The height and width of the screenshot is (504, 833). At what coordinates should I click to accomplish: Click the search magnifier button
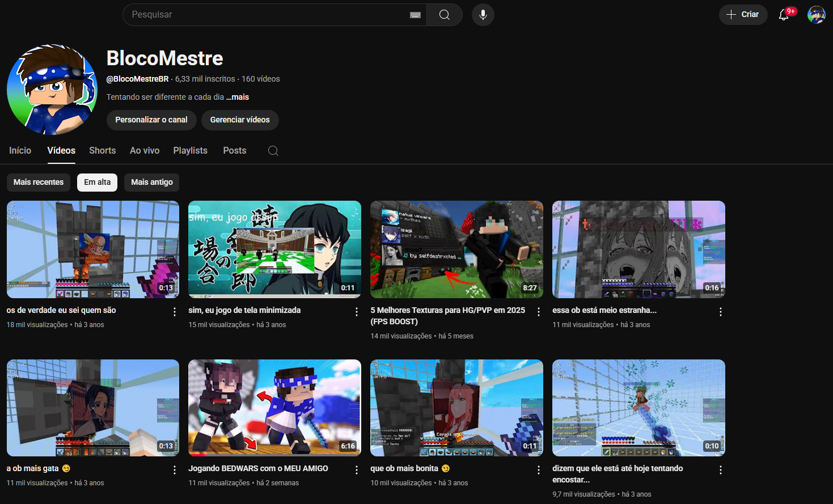tap(445, 15)
